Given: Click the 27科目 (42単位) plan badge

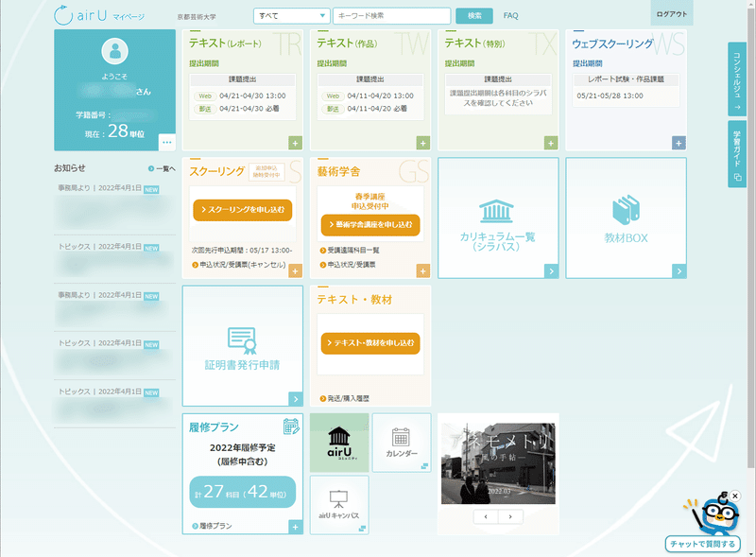Looking at the screenshot, I should click(x=242, y=492).
